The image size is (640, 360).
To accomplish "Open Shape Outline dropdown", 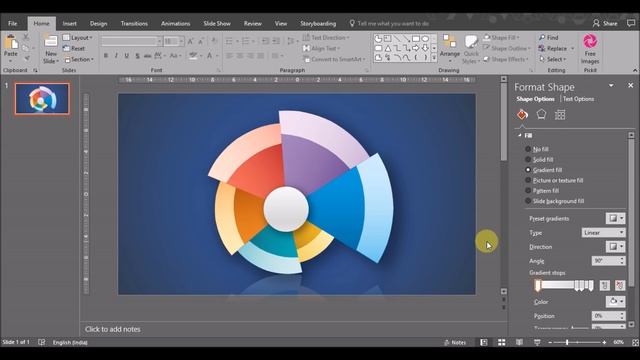I will point(507,48).
